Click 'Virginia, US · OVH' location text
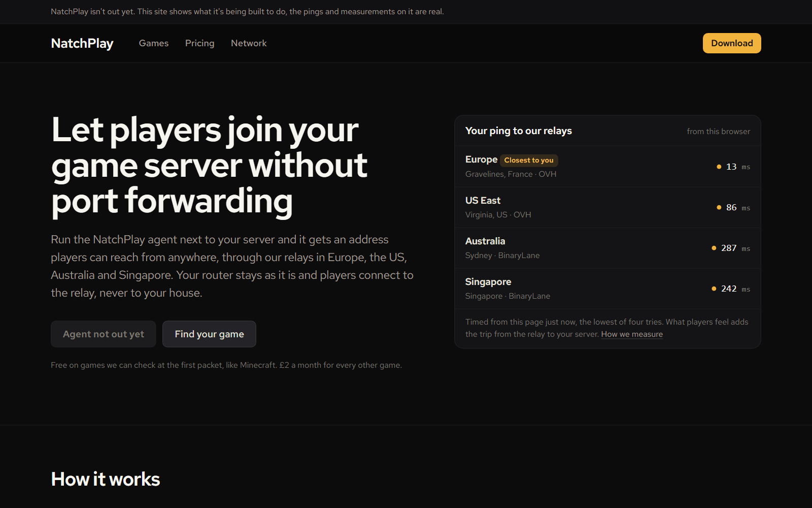 click(498, 215)
